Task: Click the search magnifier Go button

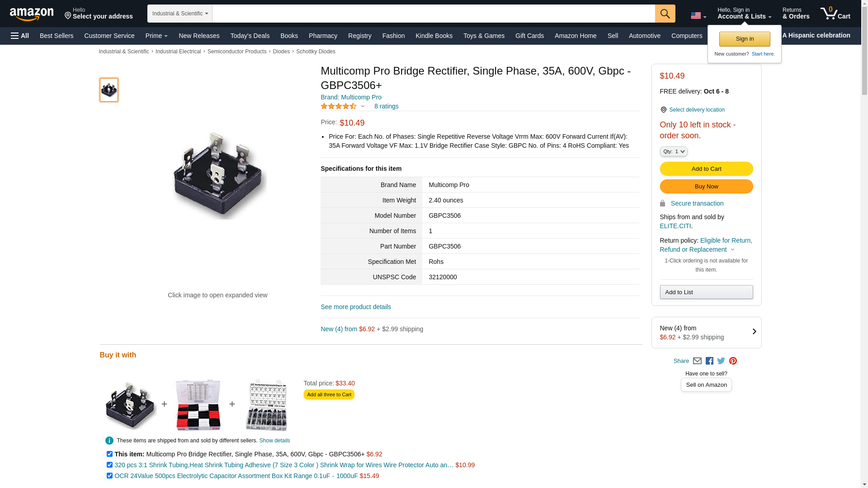Action: [x=665, y=14]
